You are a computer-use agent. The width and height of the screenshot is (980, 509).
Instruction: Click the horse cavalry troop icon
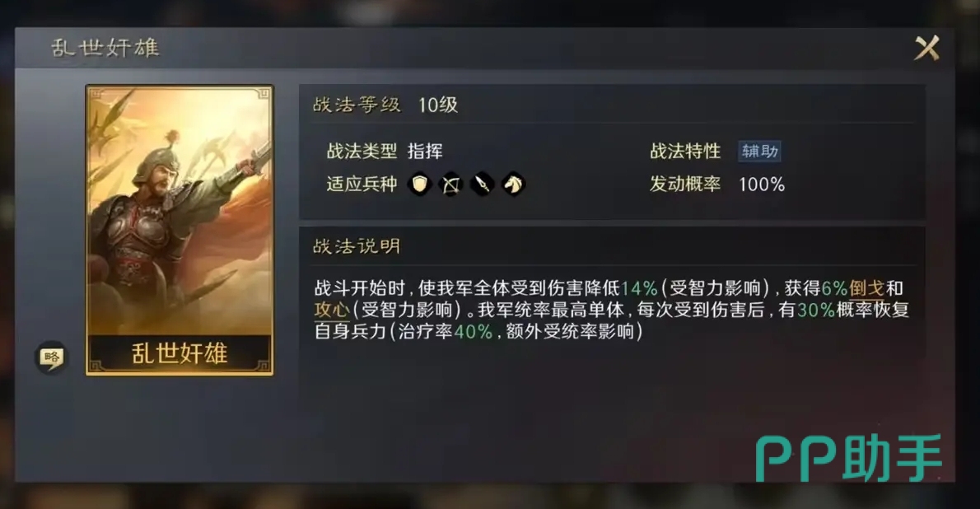513,184
